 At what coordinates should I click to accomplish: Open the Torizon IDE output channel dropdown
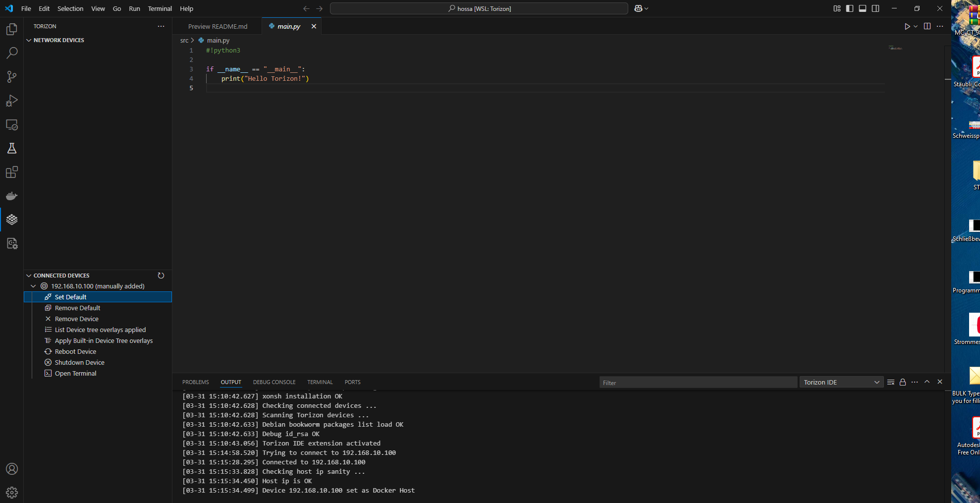[x=841, y=382]
